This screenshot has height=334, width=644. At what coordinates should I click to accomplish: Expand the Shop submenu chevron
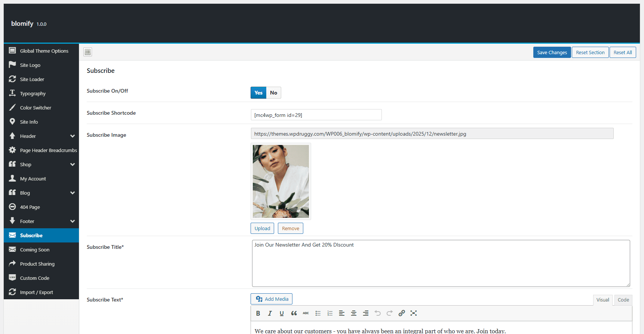click(x=73, y=164)
